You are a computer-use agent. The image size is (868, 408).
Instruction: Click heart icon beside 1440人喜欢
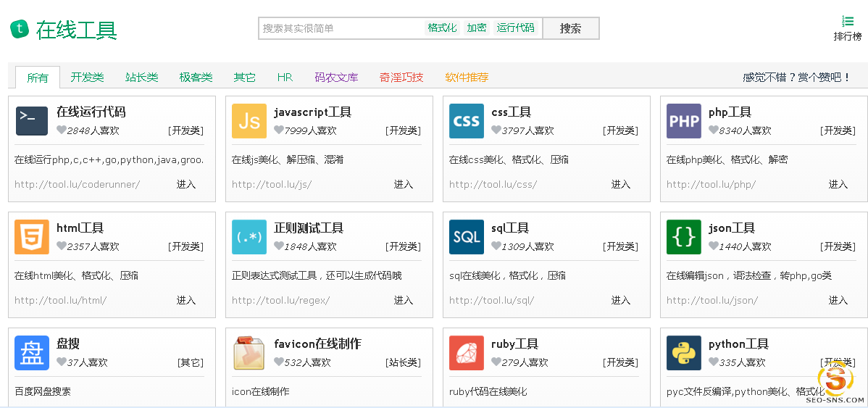point(714,246)
